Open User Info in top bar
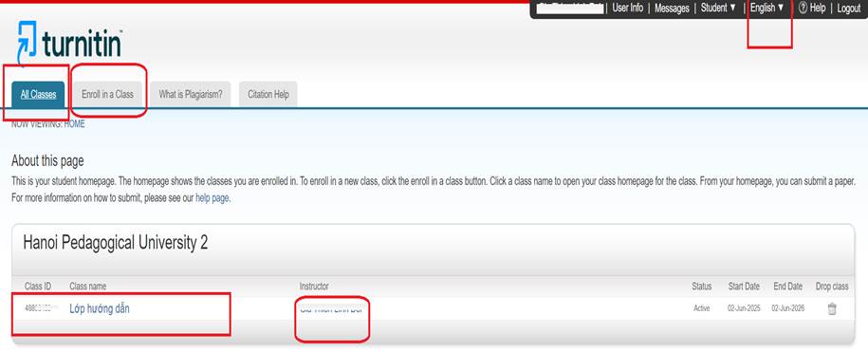This screenshot has width=868, height=352. click(628, 8)
